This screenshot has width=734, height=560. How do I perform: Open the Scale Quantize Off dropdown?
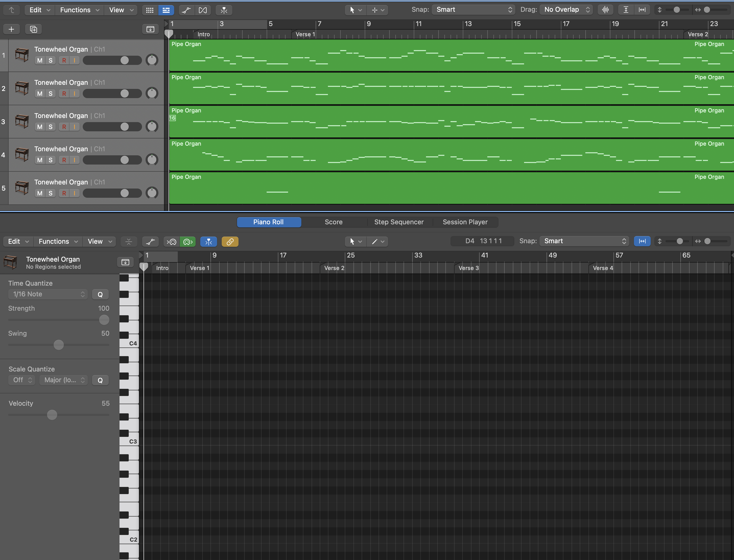pyautogui.click(x=22, y=380)
